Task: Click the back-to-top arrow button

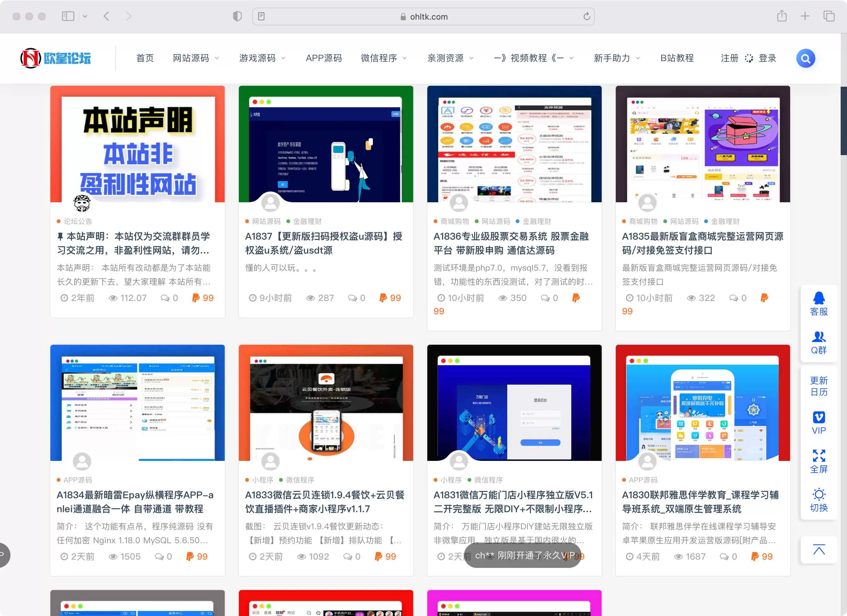Action: pyautogui.click(x=818, y=550)
